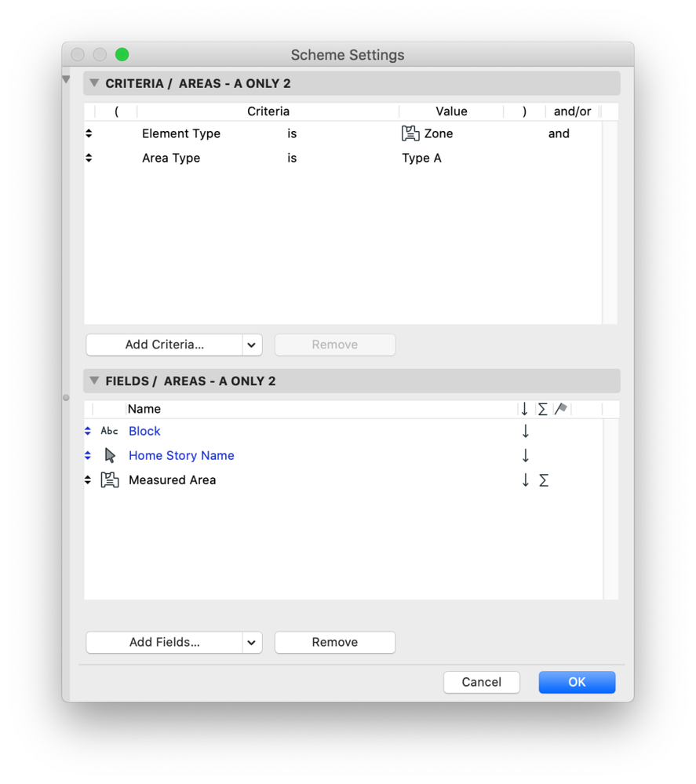Collapse the Criteria panel triangle
The height and width of the screenshot is (784, 696).
click(x=94, y=83)
